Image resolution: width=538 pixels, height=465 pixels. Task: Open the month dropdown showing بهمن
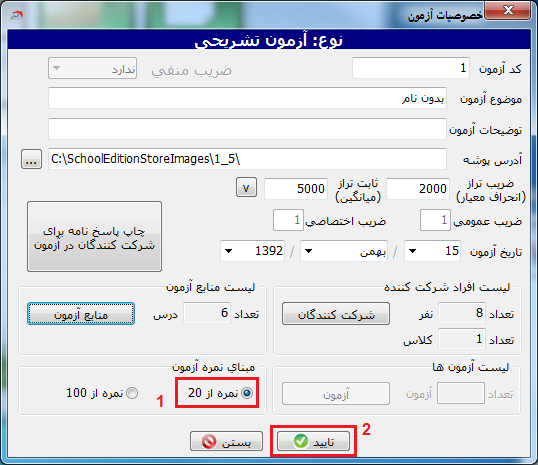tap(308, 251)
